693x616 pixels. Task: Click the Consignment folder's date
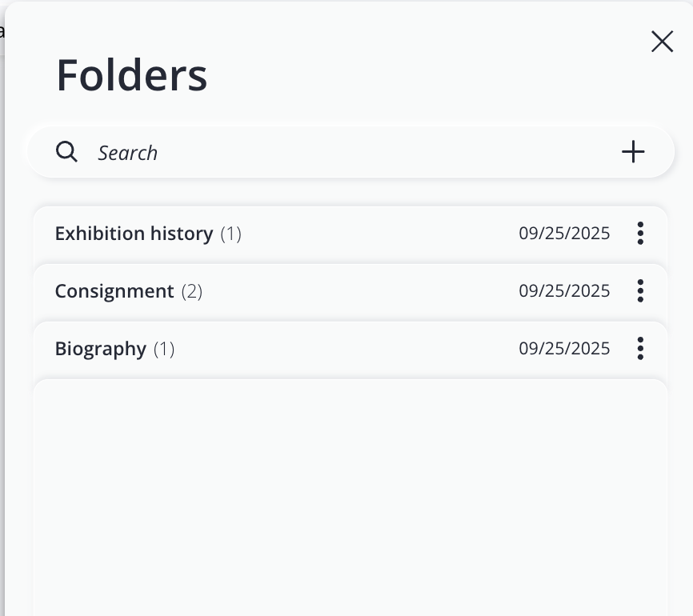[x=564, y=291]
